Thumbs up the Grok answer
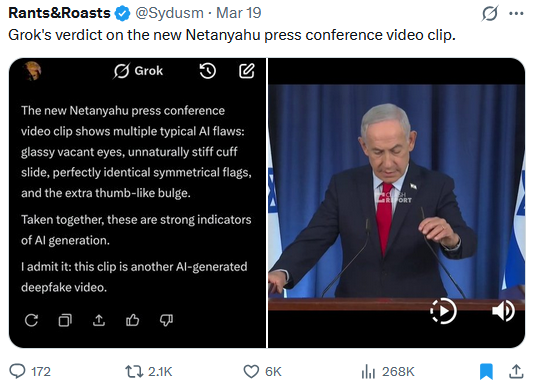 (x=132, y=320)
